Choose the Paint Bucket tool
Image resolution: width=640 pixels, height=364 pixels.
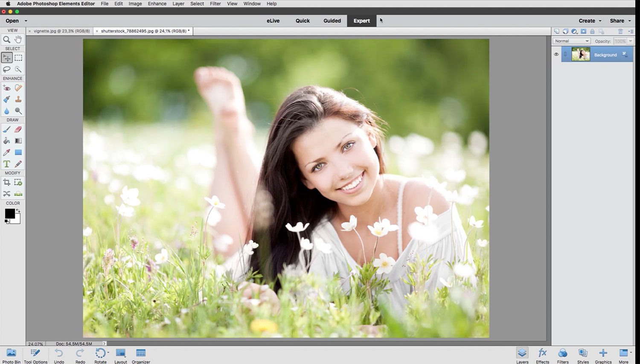click(7, 141)
